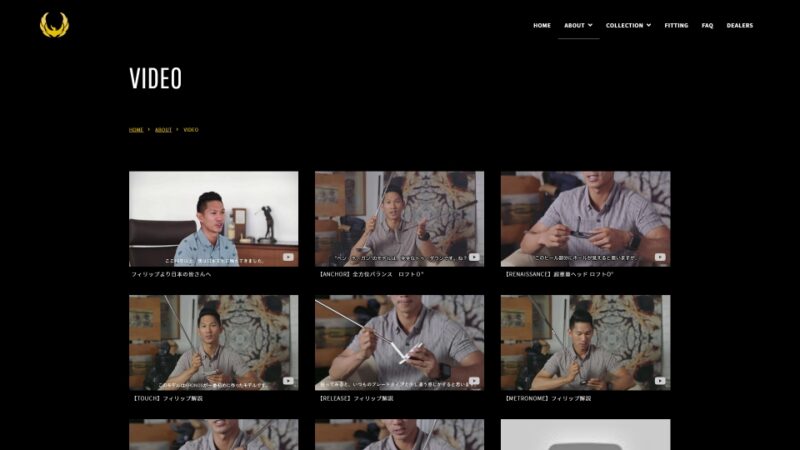Click YouTube icon on RENAISSANCE video

tap(660, 257)
